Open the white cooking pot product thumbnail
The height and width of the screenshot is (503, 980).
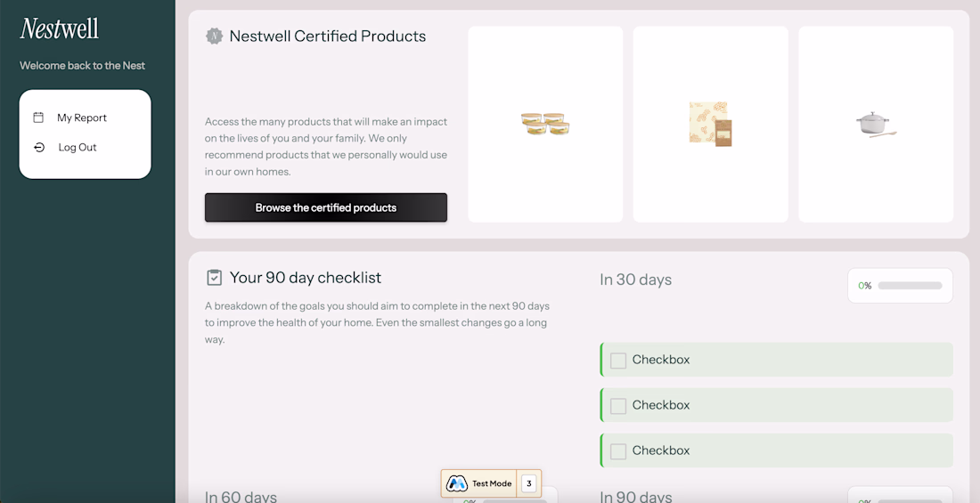pos(876,124)
